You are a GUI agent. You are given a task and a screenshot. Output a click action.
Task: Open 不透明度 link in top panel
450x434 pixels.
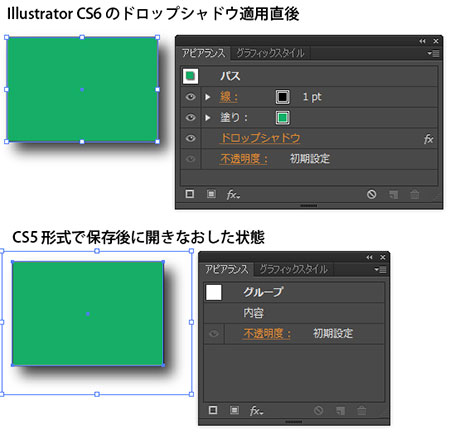tap(244, 159)
